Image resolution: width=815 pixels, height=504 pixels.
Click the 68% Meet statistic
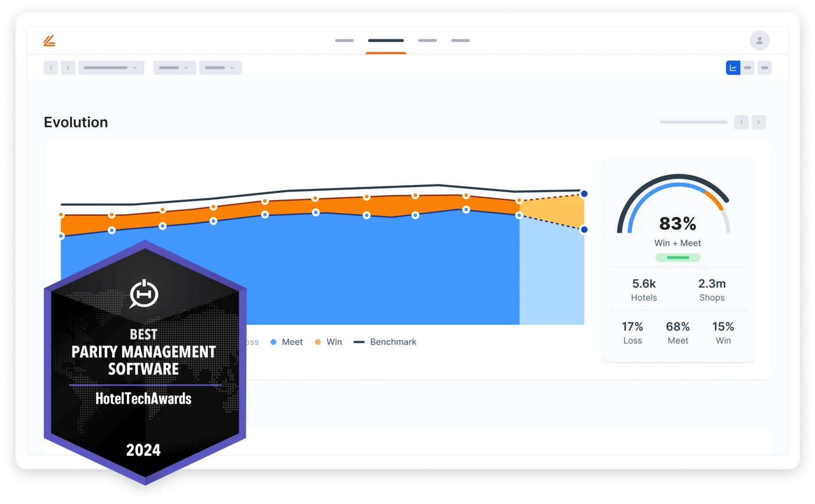(x=678, y=333)
